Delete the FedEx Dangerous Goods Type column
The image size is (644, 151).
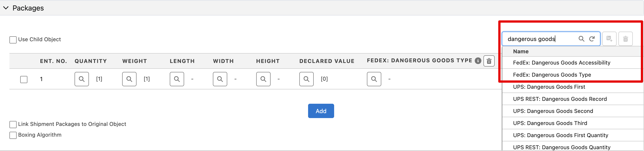(489, 61)
